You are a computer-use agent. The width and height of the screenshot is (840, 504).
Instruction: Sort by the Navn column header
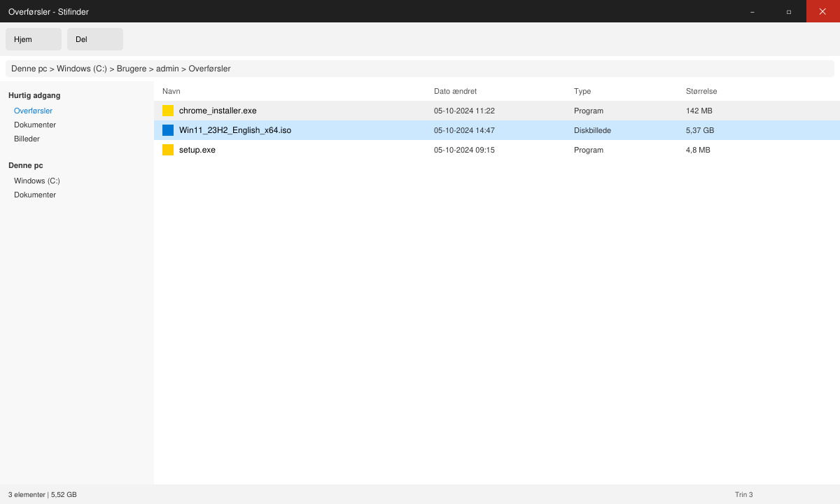(171, 91)
